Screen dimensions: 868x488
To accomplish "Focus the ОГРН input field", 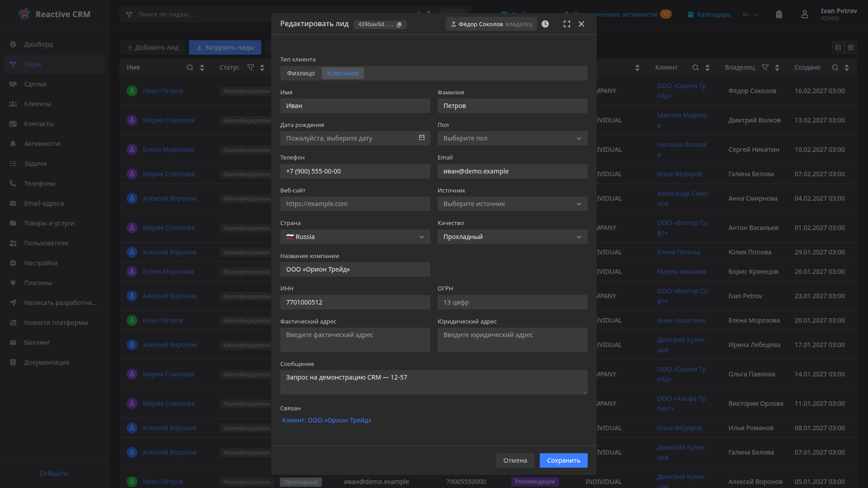I will tap(513, 302).
